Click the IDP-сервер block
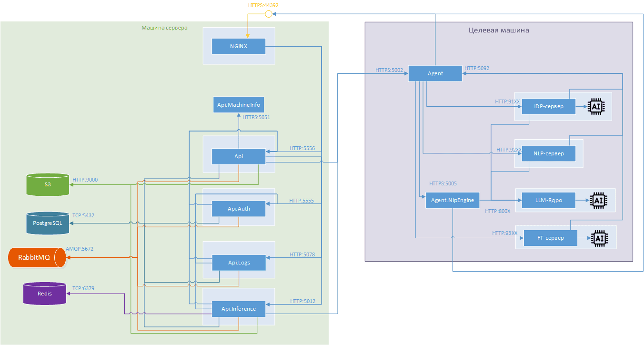Image resolution: width=644 pixels, height=345 pixels. point(548,106)
